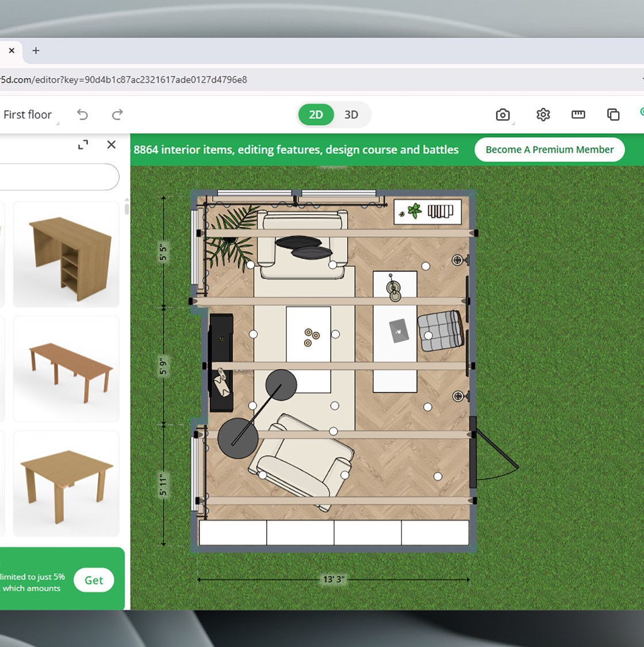The image size is (644, 647).
Task: Close the current browser tab
Action: [11, 51]
